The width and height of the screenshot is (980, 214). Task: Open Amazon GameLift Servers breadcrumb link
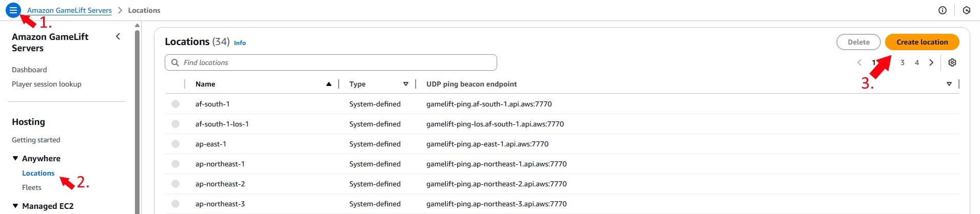(69, 10)
